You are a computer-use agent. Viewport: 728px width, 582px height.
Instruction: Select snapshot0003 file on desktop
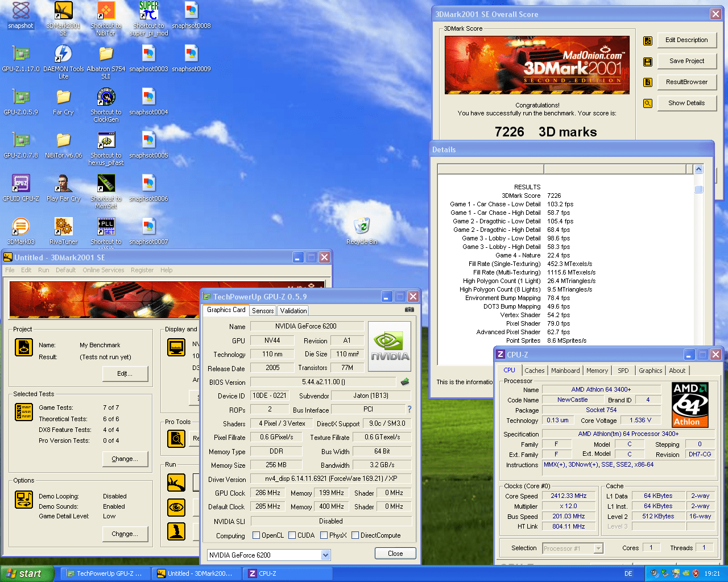point(149,59)
